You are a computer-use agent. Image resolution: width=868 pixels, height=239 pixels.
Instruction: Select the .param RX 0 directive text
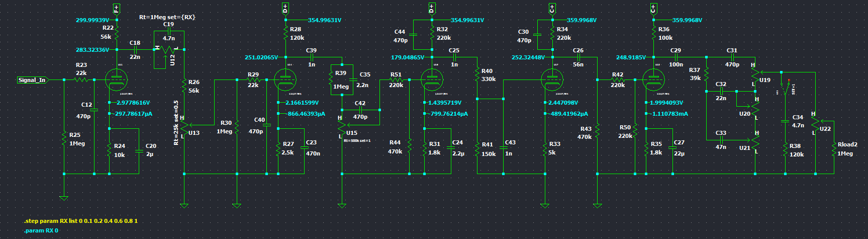click(41, 230)
